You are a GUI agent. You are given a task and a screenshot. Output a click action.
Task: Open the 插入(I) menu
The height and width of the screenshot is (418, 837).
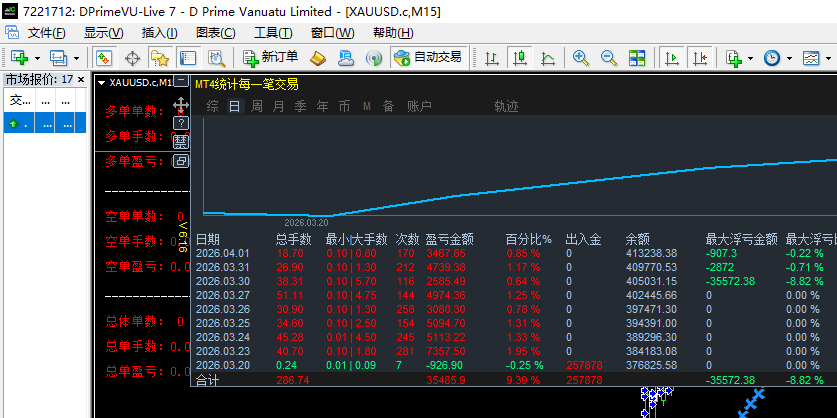[159, 33]
